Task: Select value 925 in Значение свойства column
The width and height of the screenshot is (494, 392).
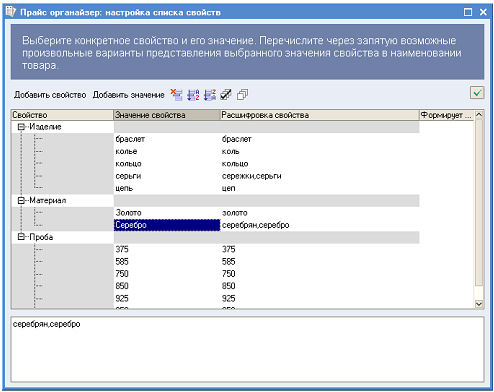Action: (167, 298)
